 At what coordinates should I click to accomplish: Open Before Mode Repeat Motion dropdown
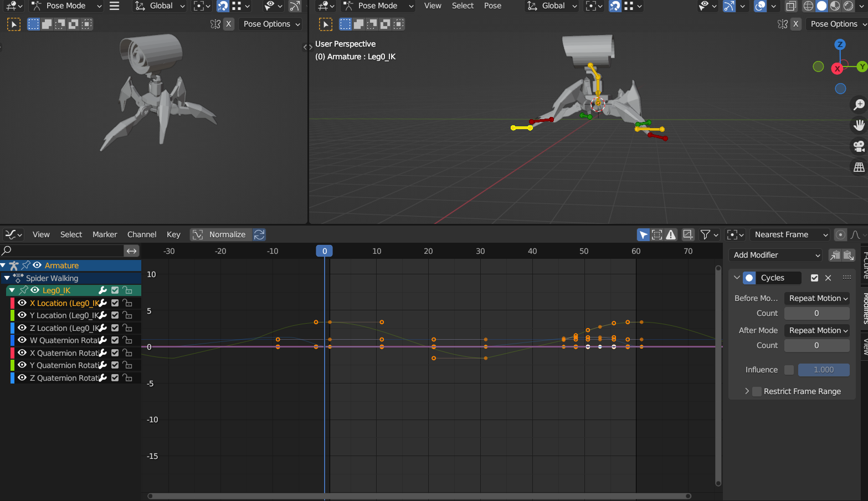(x=817, y=298)
